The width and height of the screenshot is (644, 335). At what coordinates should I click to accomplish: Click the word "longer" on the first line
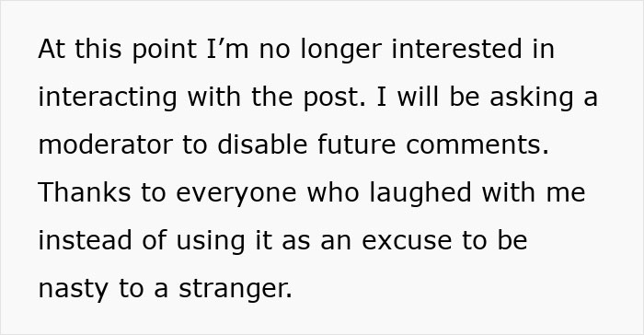click(x=341, y=50)
